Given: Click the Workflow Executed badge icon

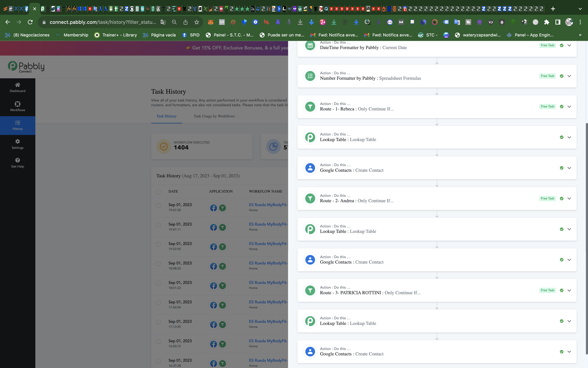Looking at the screenshot, I should (x=163, y=146).
